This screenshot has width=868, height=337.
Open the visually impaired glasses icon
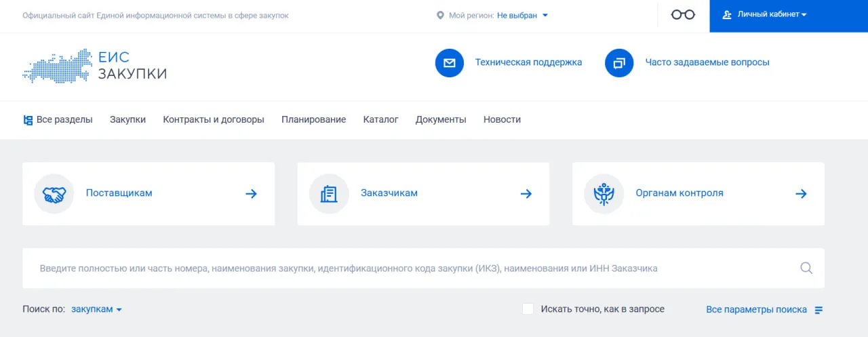(x=683, y=15)
